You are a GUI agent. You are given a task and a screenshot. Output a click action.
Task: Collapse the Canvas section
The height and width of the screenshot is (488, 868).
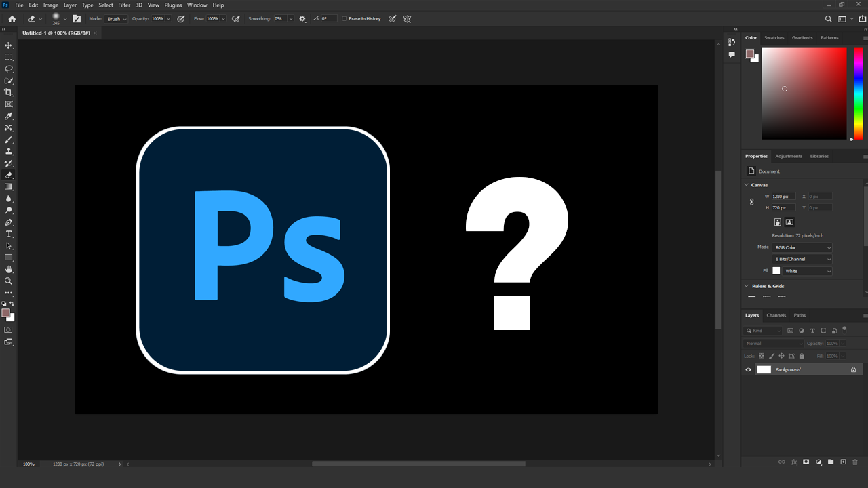(x=747, y=185)
